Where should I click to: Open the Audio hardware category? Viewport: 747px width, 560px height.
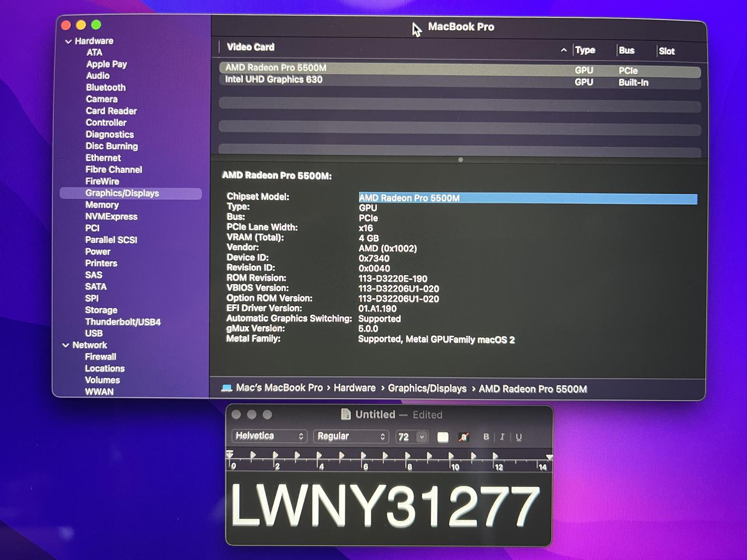pyautogui.click(x=98, y=76)
